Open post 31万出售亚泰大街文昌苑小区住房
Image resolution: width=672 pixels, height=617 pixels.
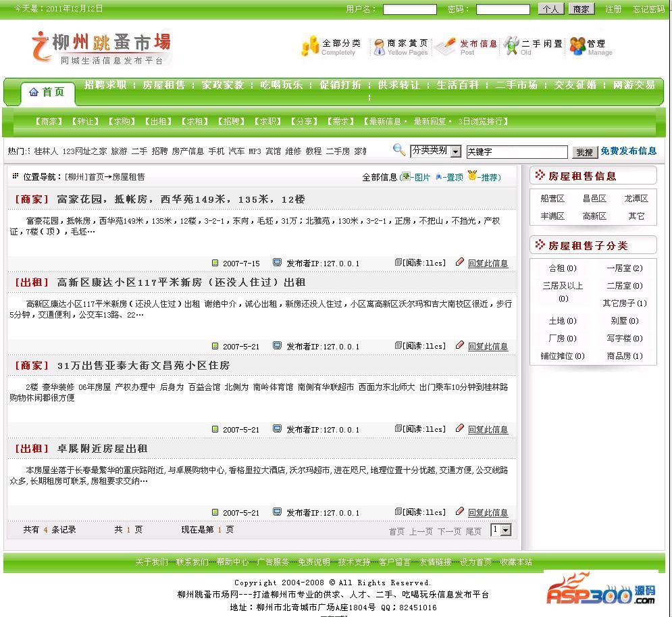[143, 366]
